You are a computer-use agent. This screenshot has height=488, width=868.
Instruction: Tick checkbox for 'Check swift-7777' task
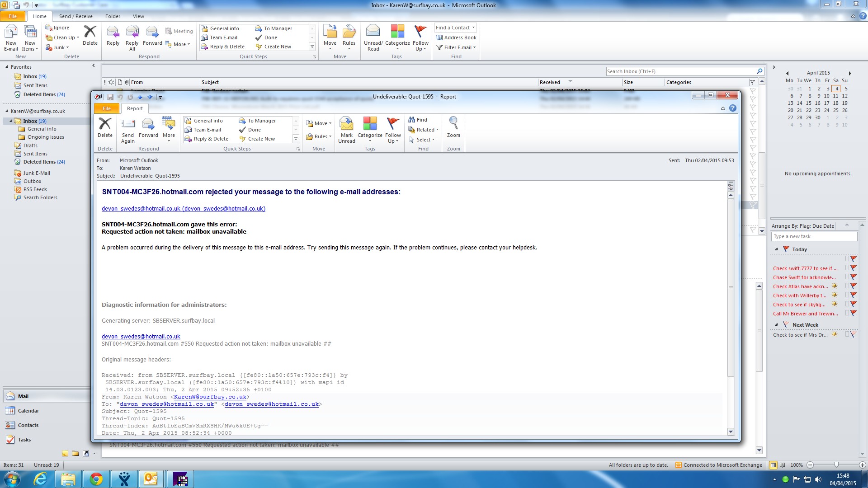(847, 268)
